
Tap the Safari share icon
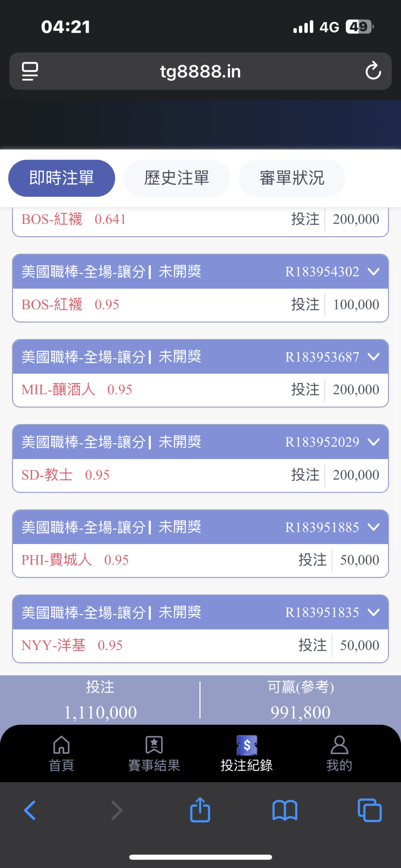coord(200,810)
